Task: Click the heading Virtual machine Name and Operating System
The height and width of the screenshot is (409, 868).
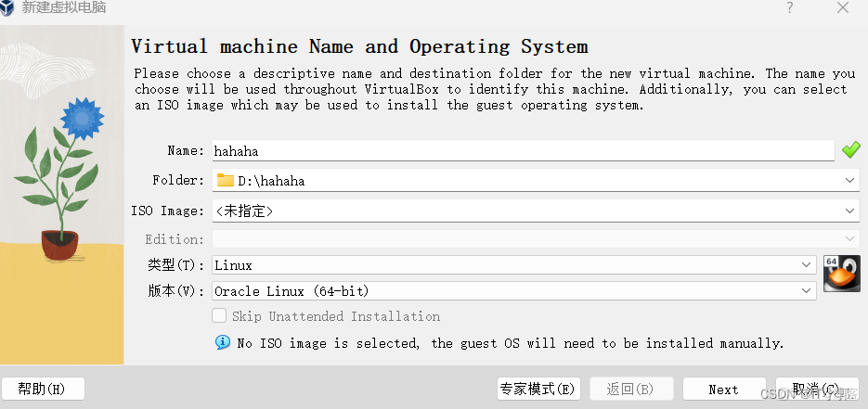Action: click(x=359, y=45)
